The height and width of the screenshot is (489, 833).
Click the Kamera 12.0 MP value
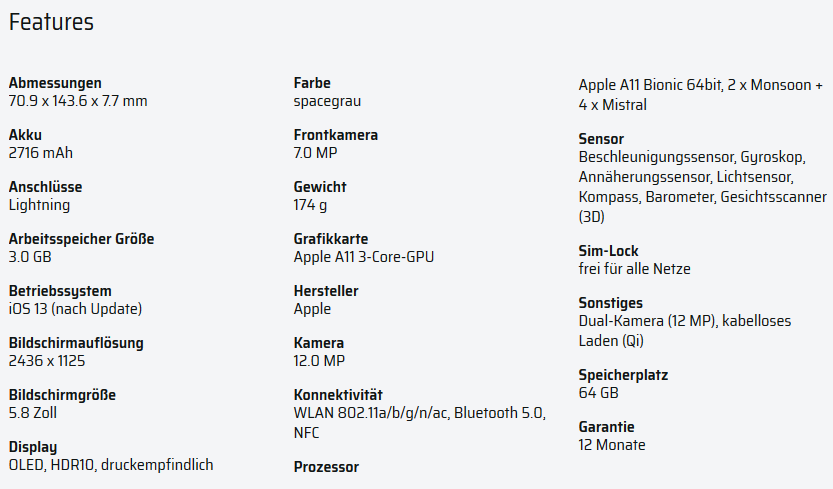tap(319, 361)
